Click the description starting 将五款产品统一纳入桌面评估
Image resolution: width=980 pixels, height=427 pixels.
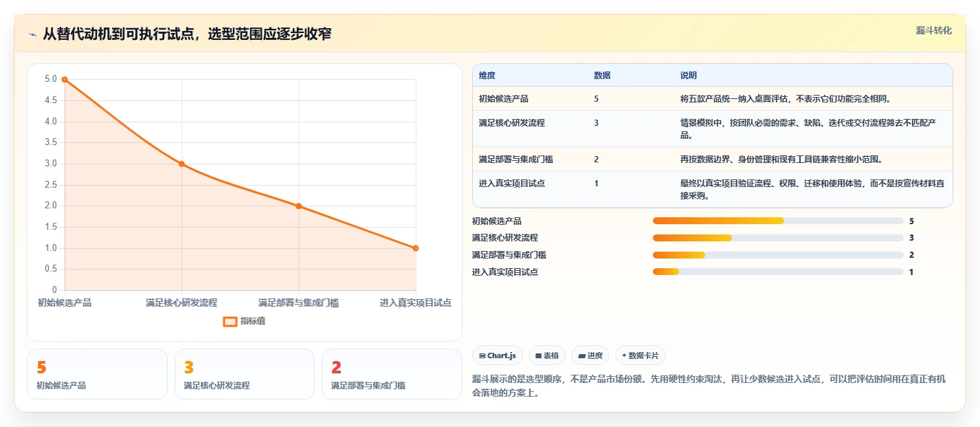coord(786,98)
